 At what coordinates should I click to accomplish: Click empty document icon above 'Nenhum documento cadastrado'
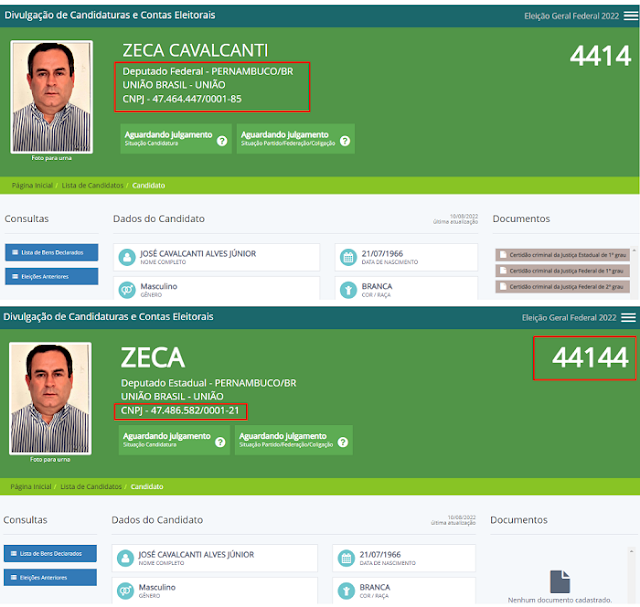click(560, 581)
